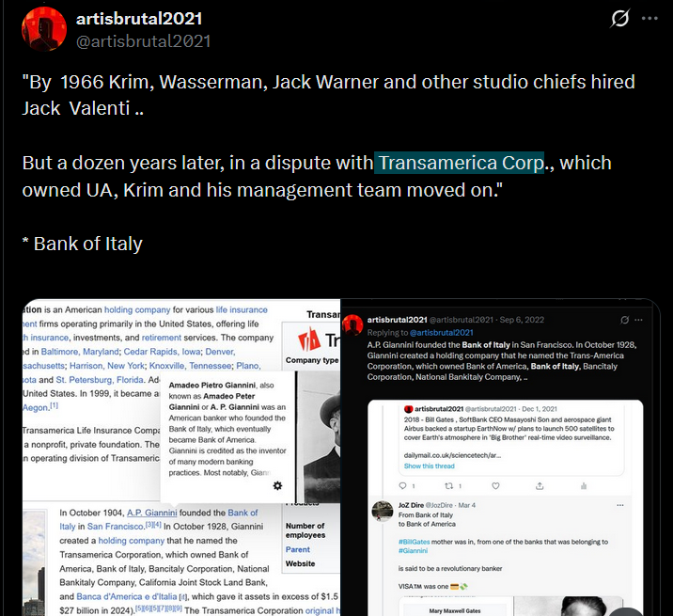Screen dimensions: 673x616
Task: Click the Knoxville, Tennessee link
Action: pos(190,366)
